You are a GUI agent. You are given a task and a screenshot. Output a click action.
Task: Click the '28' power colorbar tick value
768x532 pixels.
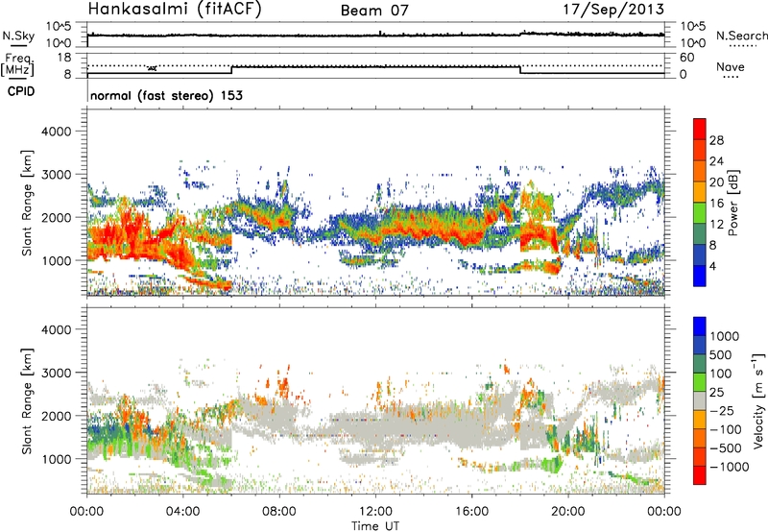tap(716, 140)
